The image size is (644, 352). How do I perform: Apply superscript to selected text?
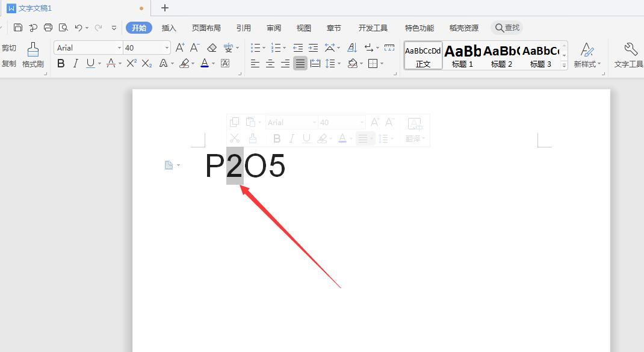pos(131,63)
